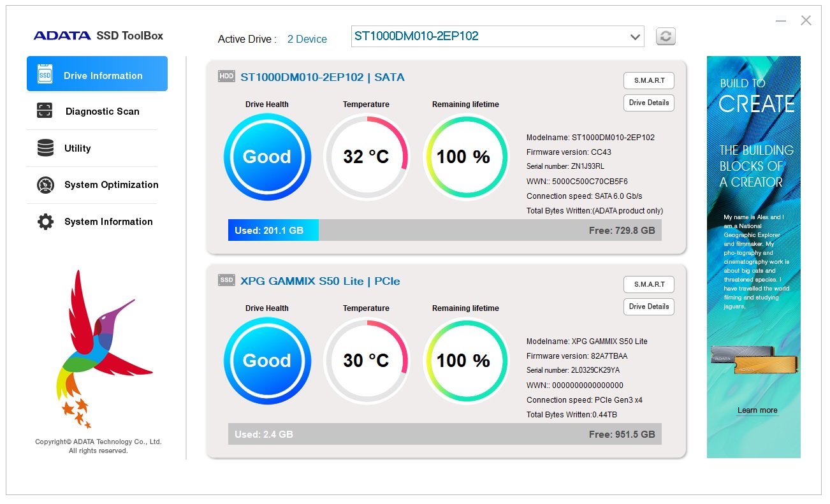Click the Drive Information SSD icon

click(x=45, y=74)
